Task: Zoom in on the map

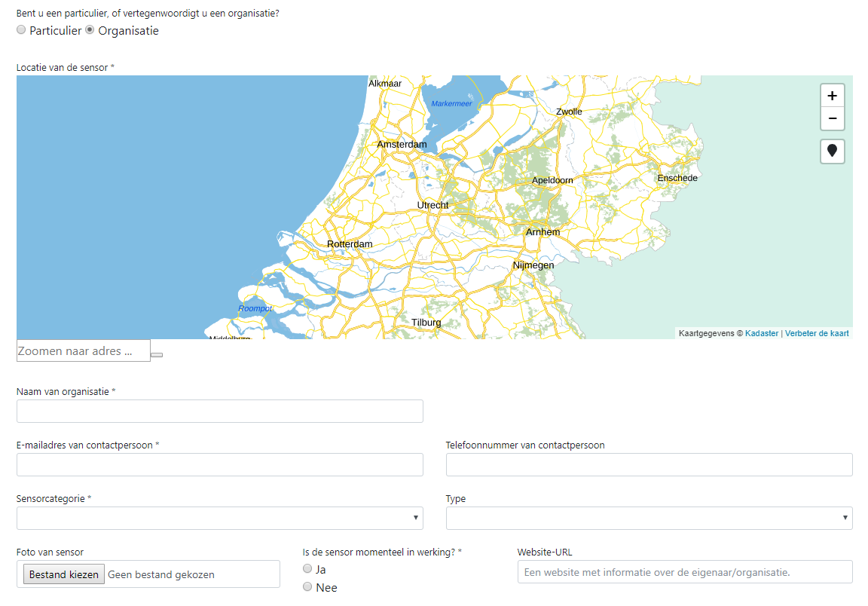Action: click(832, 96)
